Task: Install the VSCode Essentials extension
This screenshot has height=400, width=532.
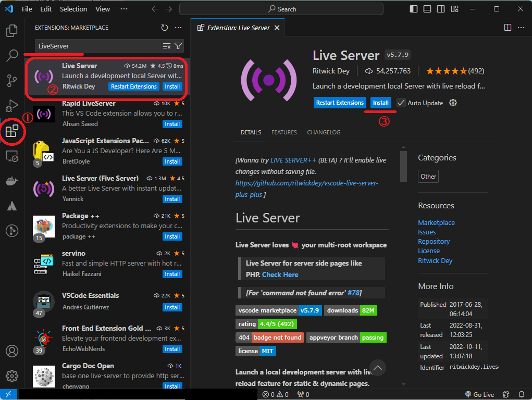Action: (x=172, y=307)
